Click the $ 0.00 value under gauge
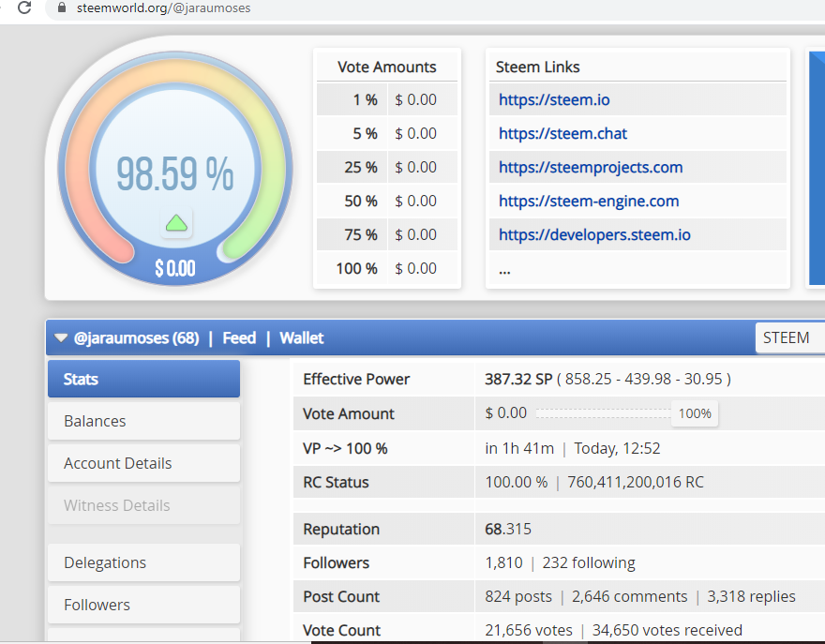825x644 pixels. click(175, 268)
